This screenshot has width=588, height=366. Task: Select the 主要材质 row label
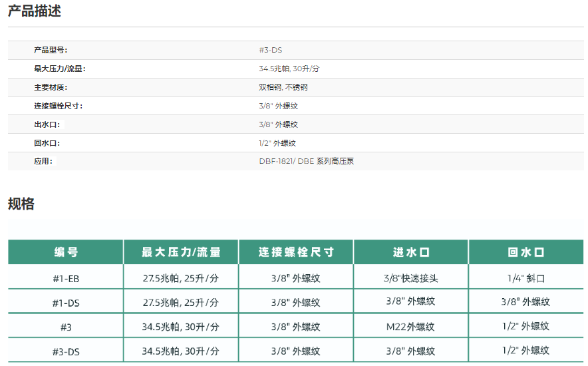click(x=51, y=87)
